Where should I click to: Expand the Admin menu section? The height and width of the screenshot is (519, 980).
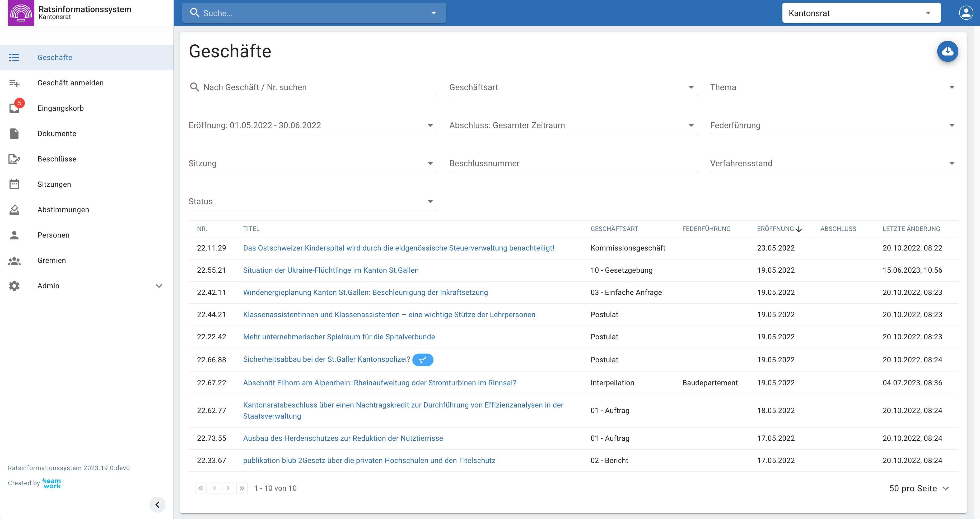click(x=159, y=286)
